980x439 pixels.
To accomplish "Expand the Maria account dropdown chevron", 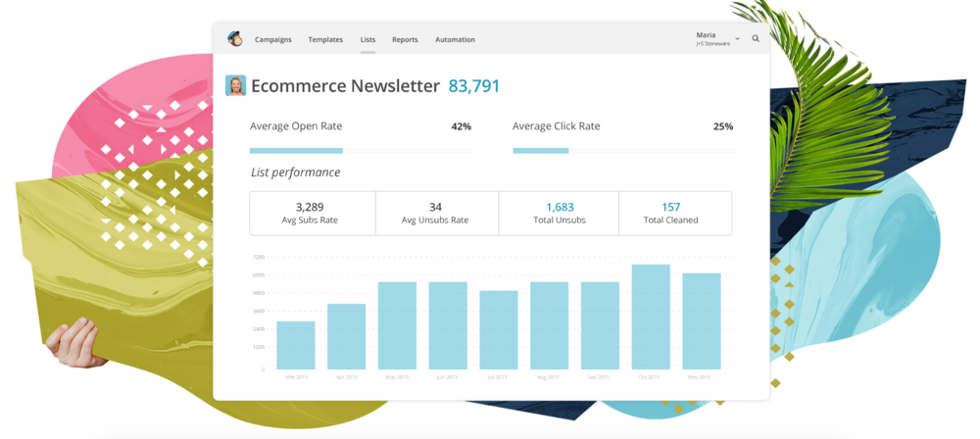I will click(738, 39).
